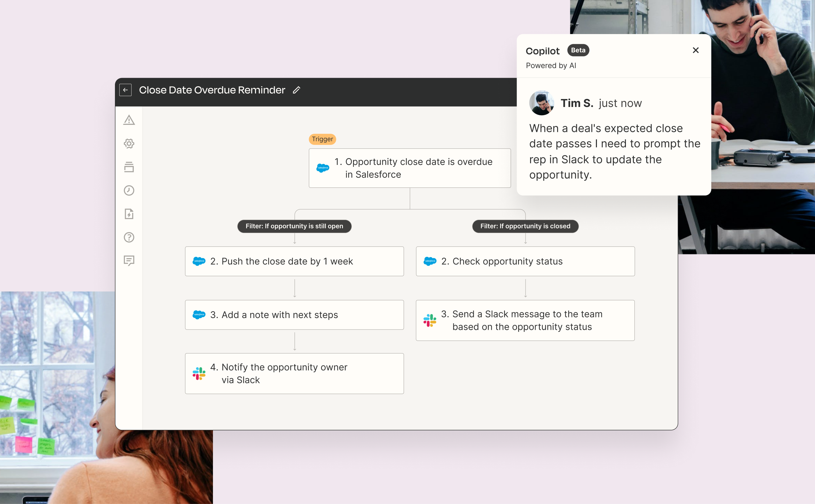
Task: Open step Push the close date by 1 week
Action: point(294,261)
